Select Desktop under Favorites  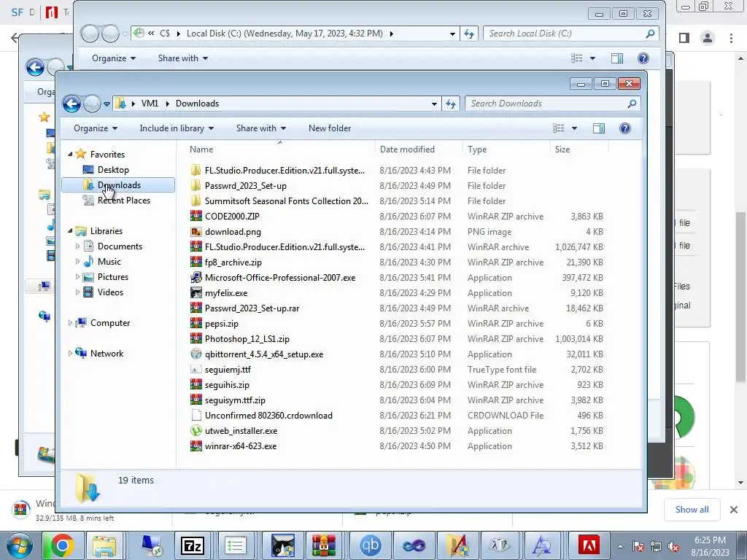[113, 169]
